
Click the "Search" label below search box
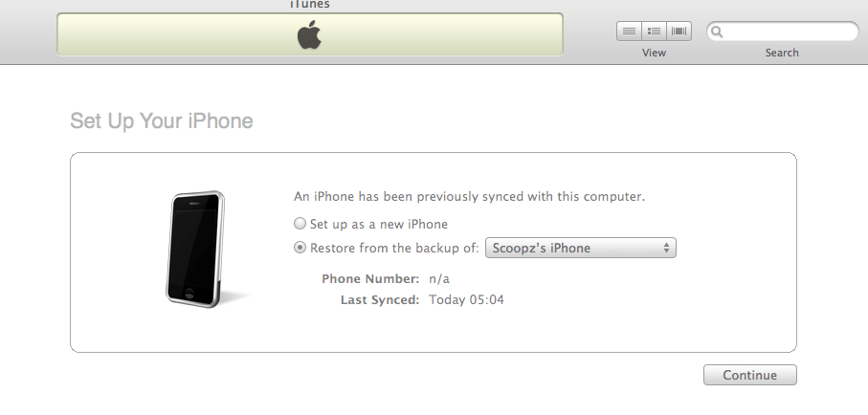pos(782,53)
